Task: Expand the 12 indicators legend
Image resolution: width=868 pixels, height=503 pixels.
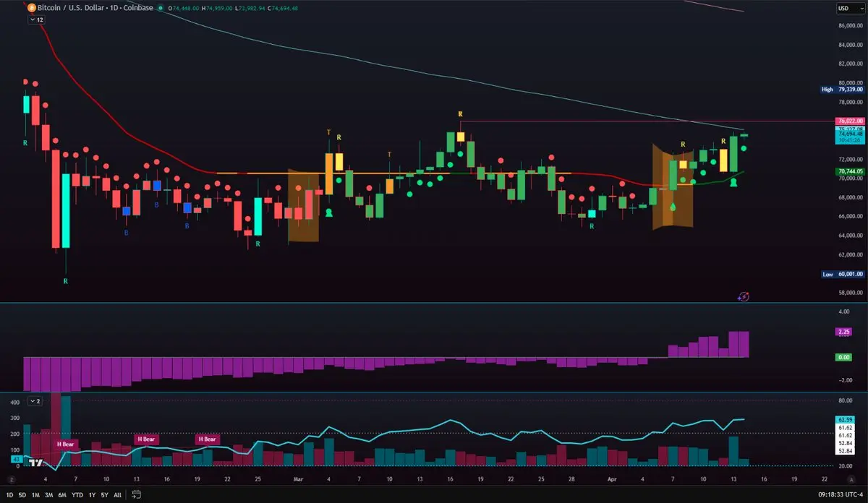Action: point(37,20)
